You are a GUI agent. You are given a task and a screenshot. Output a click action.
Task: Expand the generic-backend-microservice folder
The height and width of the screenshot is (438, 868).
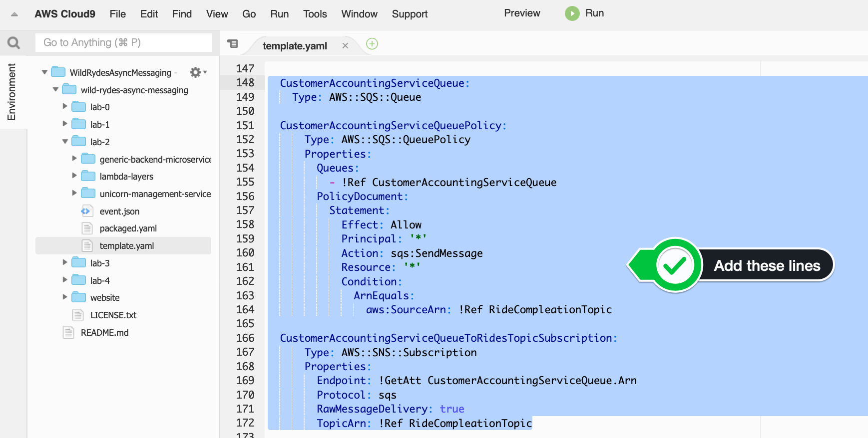point(74,159)
